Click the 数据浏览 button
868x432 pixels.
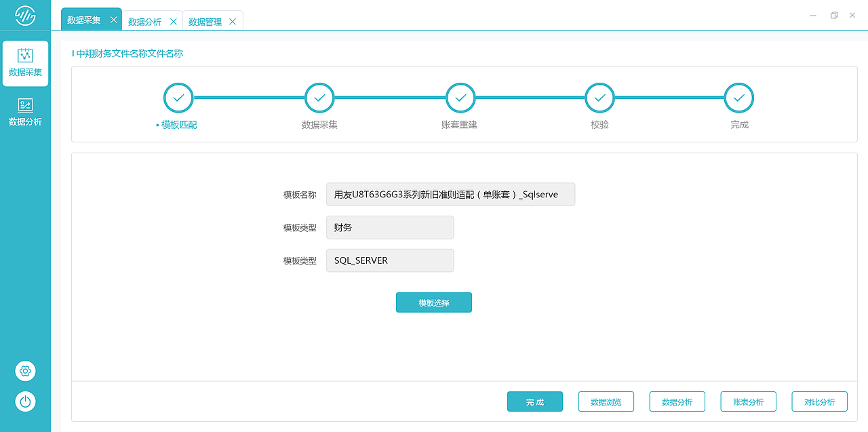coord(606,401)
